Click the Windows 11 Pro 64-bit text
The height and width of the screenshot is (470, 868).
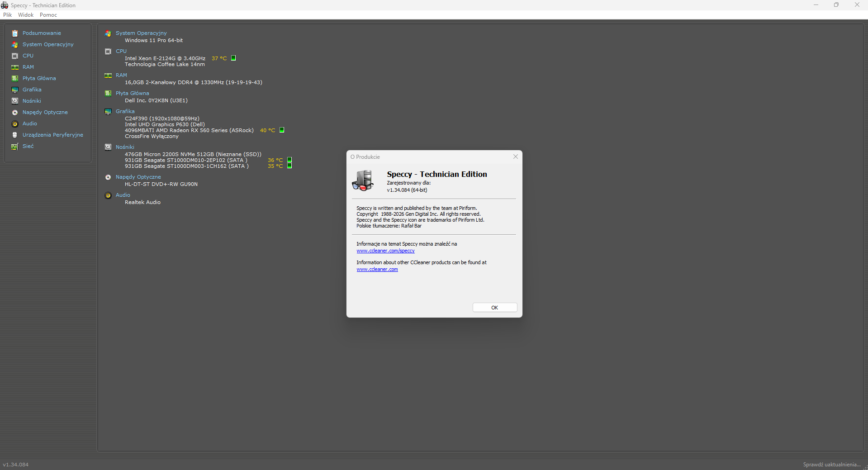[x=154, y=40]
